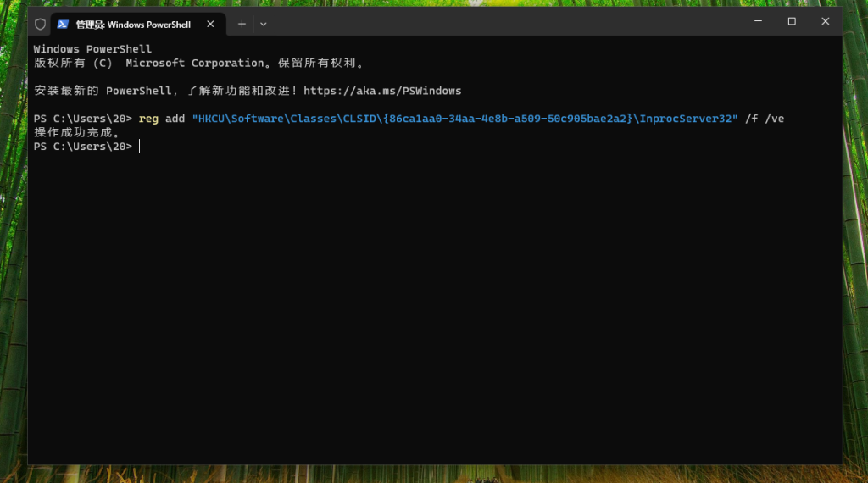The height and width of the screenshot is (483, 868).
Task: Maximize the PowerShell window
Action: tap(792, 21)
